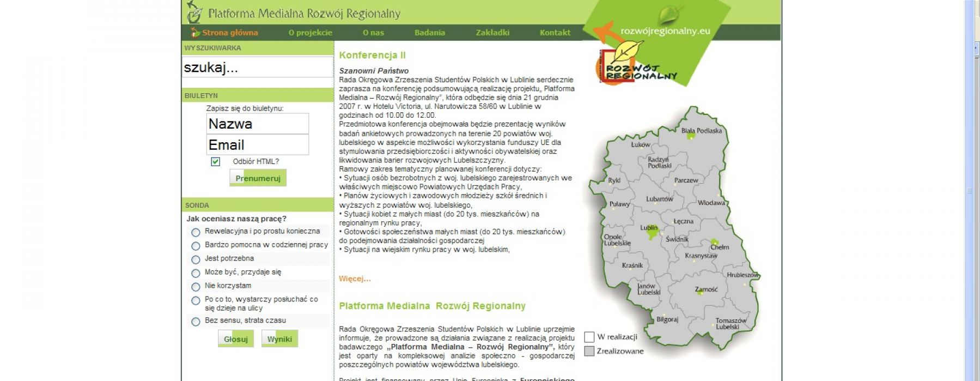Open the Strona główna menu item
Image resolution: width=980 pixels, height=381 pixels.
point(230,33)
